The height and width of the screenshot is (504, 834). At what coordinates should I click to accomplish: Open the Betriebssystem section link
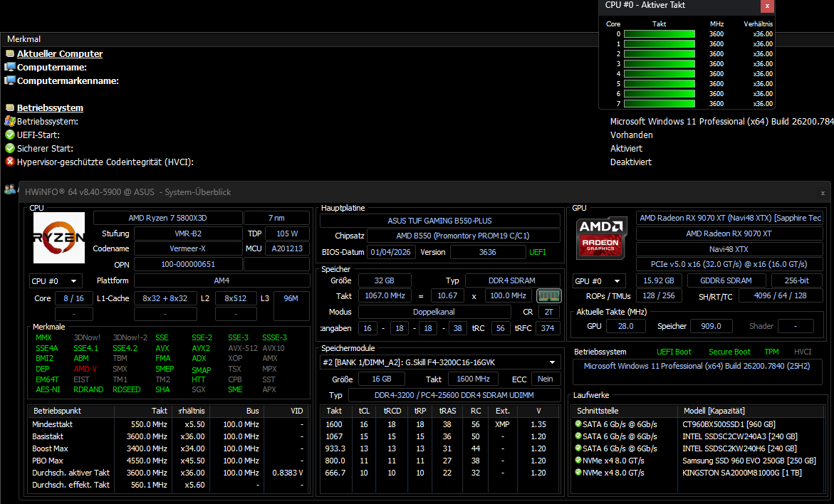(50, 108)
